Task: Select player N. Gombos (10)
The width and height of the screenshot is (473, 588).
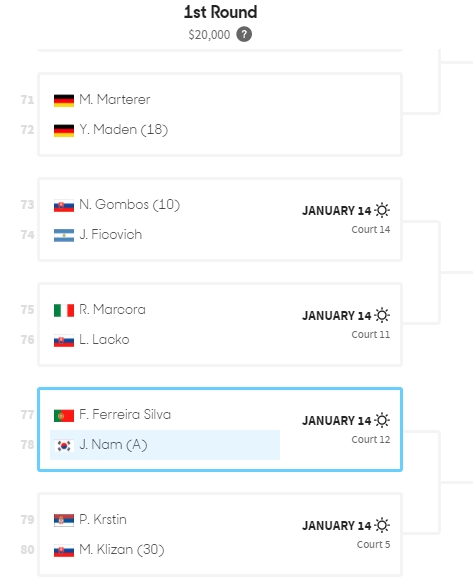Action: pyautogui.click(x=129, y=204)
